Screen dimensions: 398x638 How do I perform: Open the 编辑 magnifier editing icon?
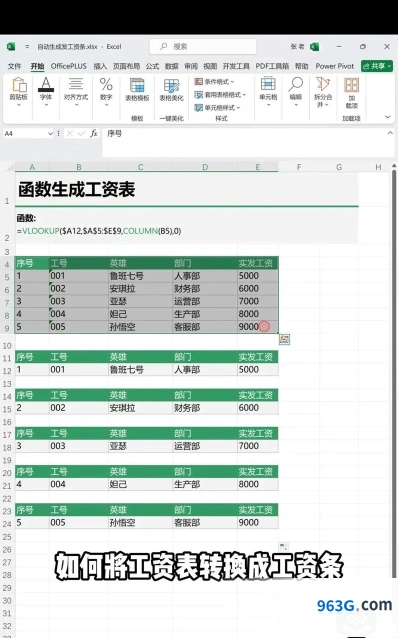tap(296, 92)
